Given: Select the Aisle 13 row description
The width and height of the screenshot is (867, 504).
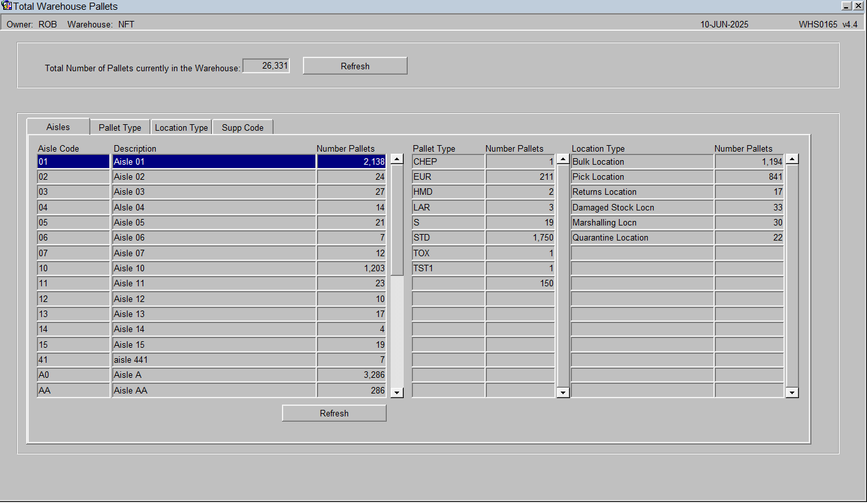Looking at the screenshot, I should tap(214, 314).
